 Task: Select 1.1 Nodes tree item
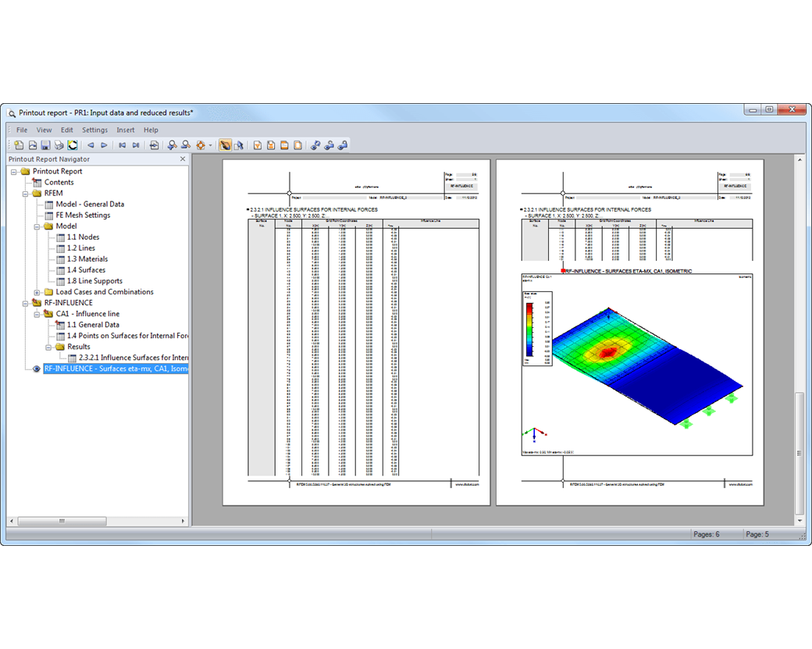click(83, 237)
